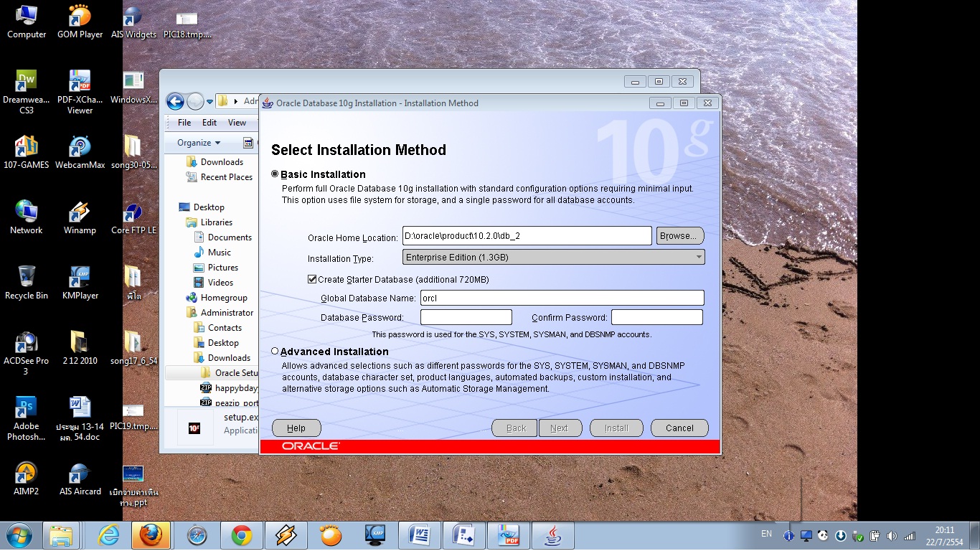Select the AIS Aircard desktop icon

pyautogui.click(x=80, y=479)
